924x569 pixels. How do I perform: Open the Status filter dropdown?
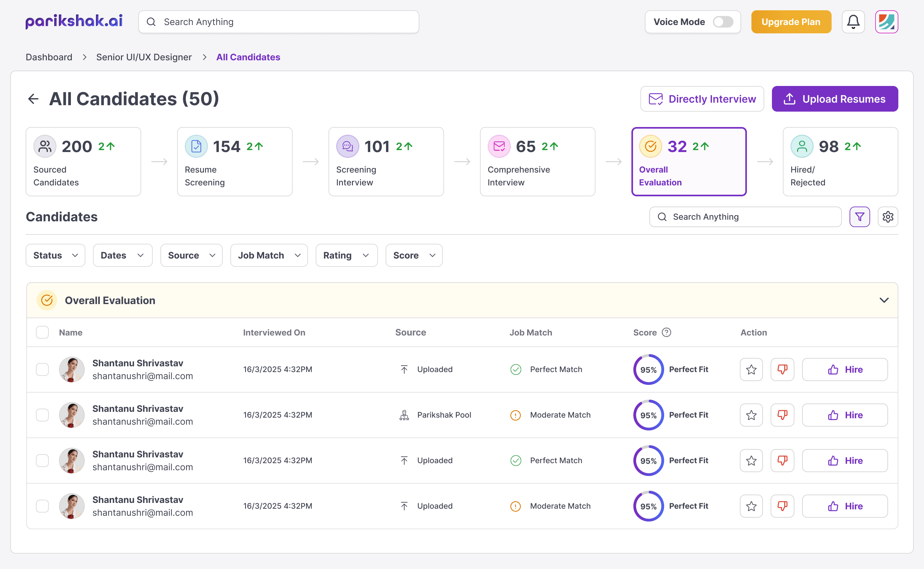pyautogui.click(x=55, y=256)
